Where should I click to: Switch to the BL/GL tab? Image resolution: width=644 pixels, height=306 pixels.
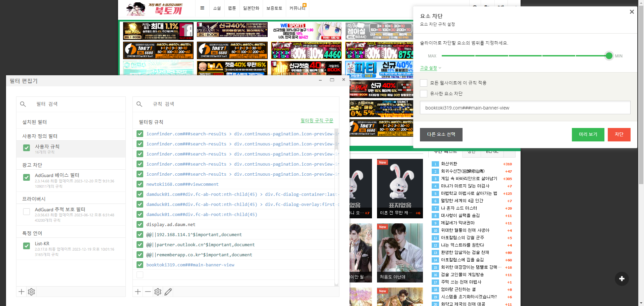pyautogui.click(x=492, y=151)
